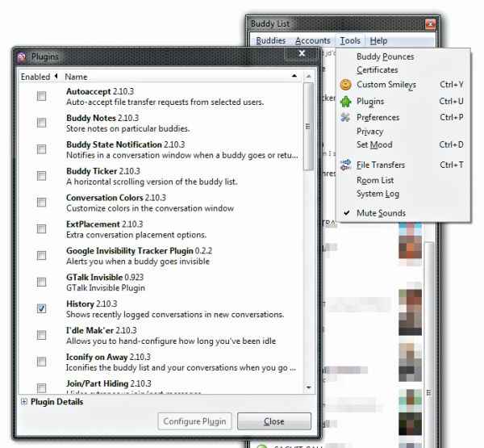Click the plugin list scroll-up arrow
Screen dimensions: 484x448
(308, 77)
